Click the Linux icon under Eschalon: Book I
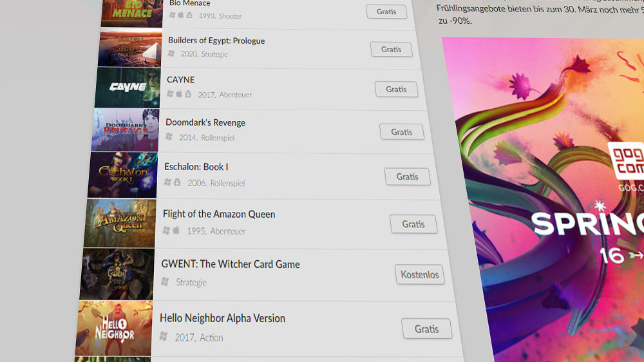 pos(177,182)
